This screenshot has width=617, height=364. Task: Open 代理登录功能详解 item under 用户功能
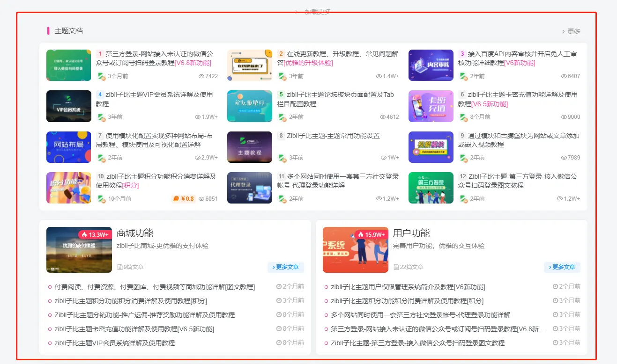tap(421, 315)
